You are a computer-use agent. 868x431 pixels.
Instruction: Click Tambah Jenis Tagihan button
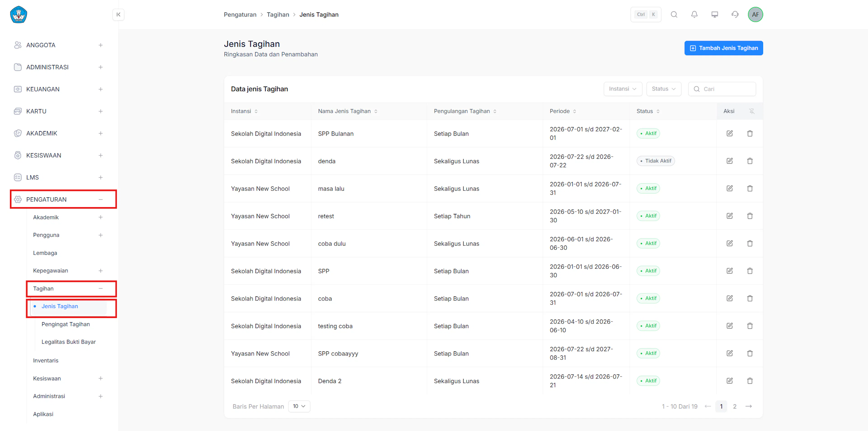click(723, 48)
